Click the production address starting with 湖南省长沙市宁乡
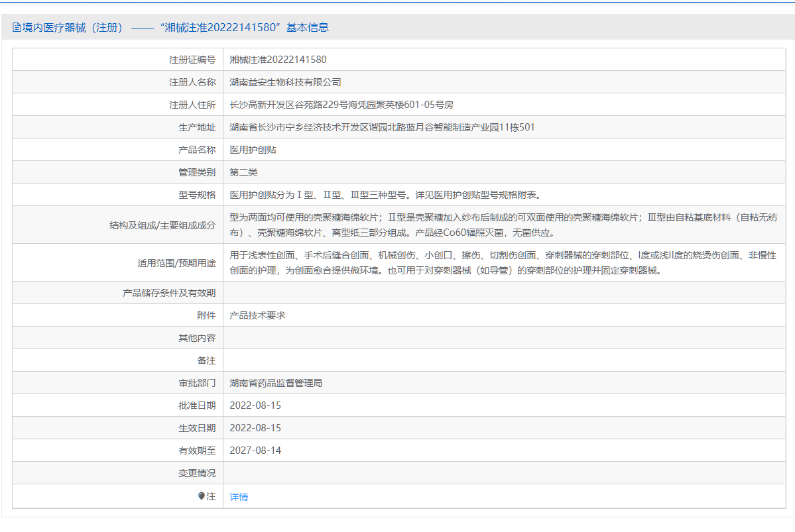Screen dimensions: 795x532 coord(382,127)
